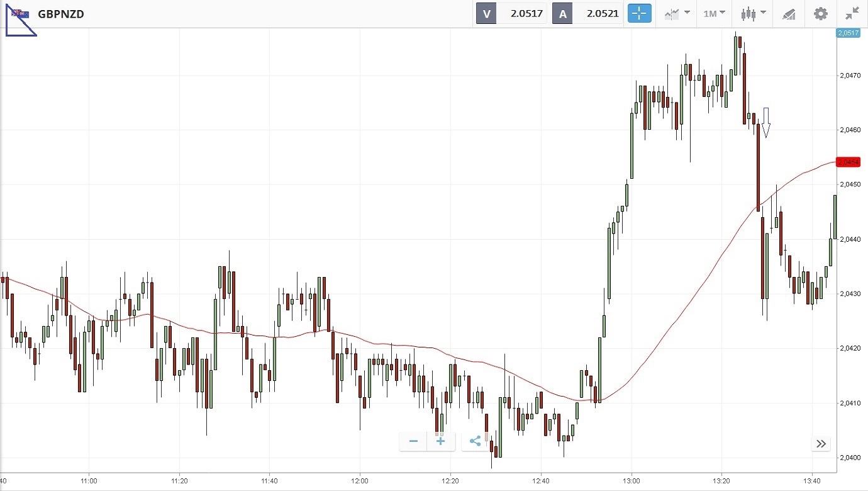Click the share chart icon
The width and height of the screenshot is (868, 491).
pyautogui.click(x=475, y=441)
